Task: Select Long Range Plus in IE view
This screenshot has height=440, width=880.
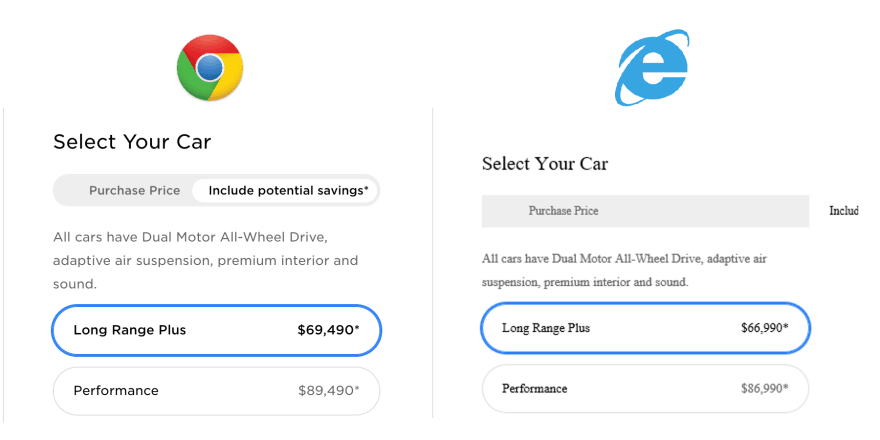Action: click(x=645, y=328)
